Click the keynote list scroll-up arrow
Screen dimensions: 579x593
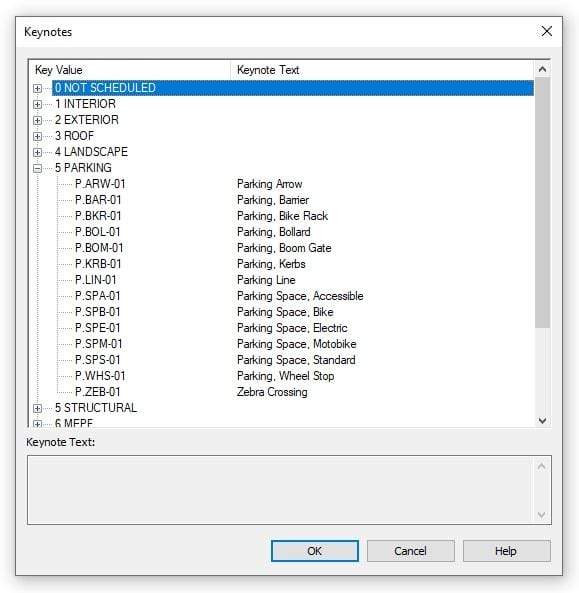click(542, 69)
